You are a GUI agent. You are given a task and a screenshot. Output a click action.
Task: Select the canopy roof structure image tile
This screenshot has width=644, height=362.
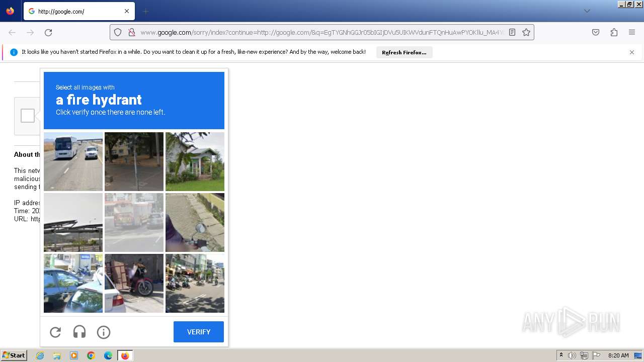click(73, 222)
